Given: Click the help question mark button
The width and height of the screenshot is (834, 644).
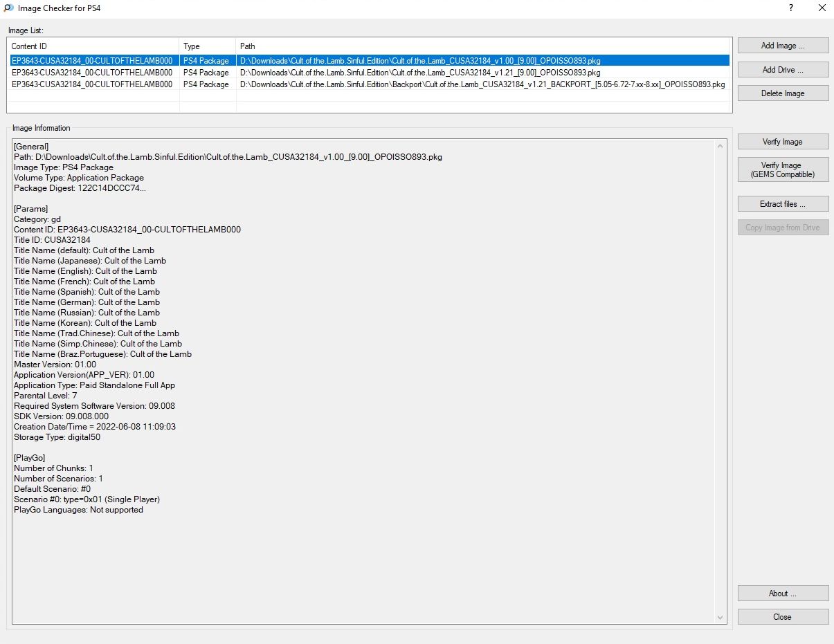Looking at the screenshot, I should pos(790,8).
